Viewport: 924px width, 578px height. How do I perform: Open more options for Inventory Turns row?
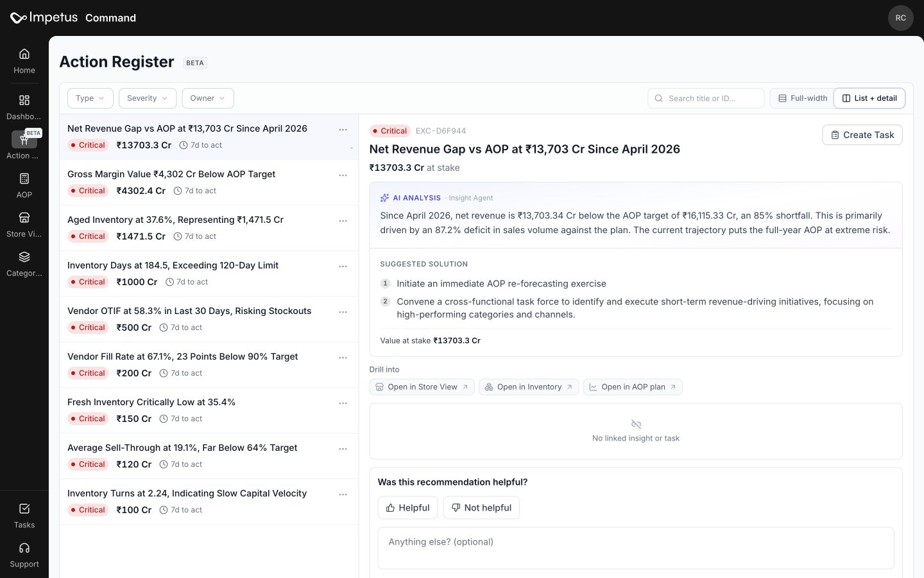(x=343, y=495)
